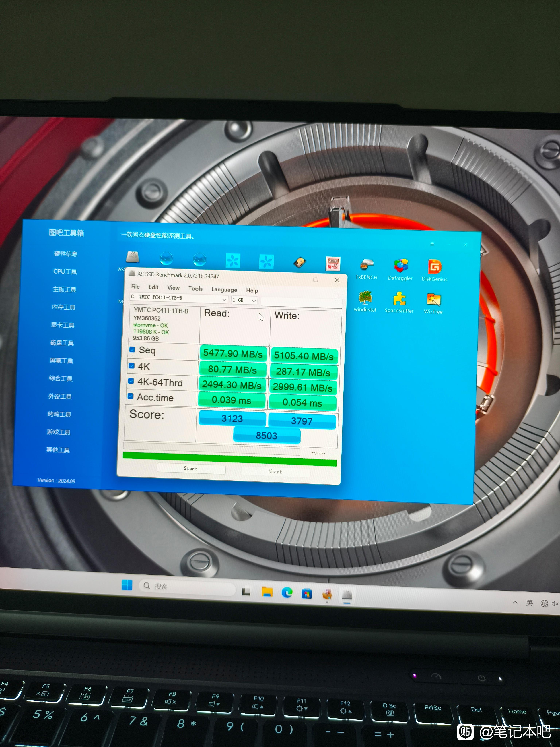This screenshot has height=747, width=560.
Task: Open the File menu in AS SSD
Action: pos(135,286)
